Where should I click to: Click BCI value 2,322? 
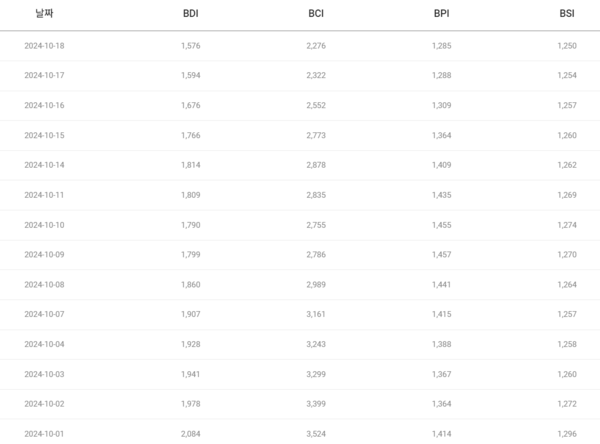tap(316, 75)
